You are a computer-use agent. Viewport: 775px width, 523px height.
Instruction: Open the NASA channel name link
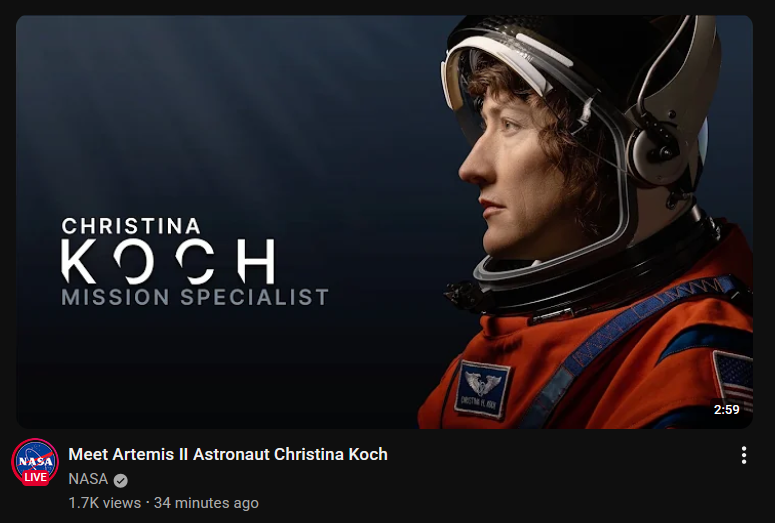pos(88,479)
